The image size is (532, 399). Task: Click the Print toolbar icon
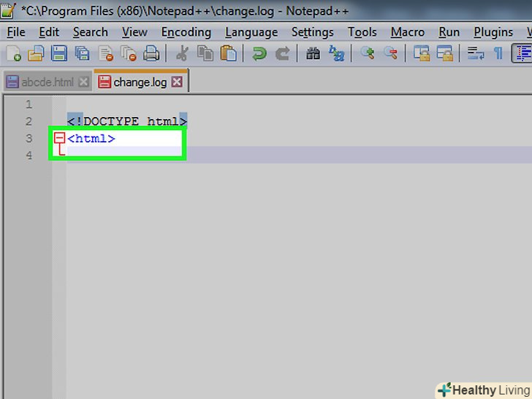click(x=151, y=53)
